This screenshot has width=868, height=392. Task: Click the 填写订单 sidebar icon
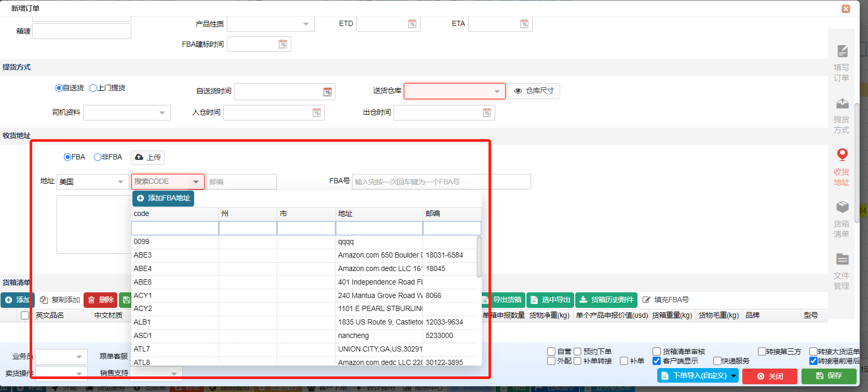click(x=842, y=51)
